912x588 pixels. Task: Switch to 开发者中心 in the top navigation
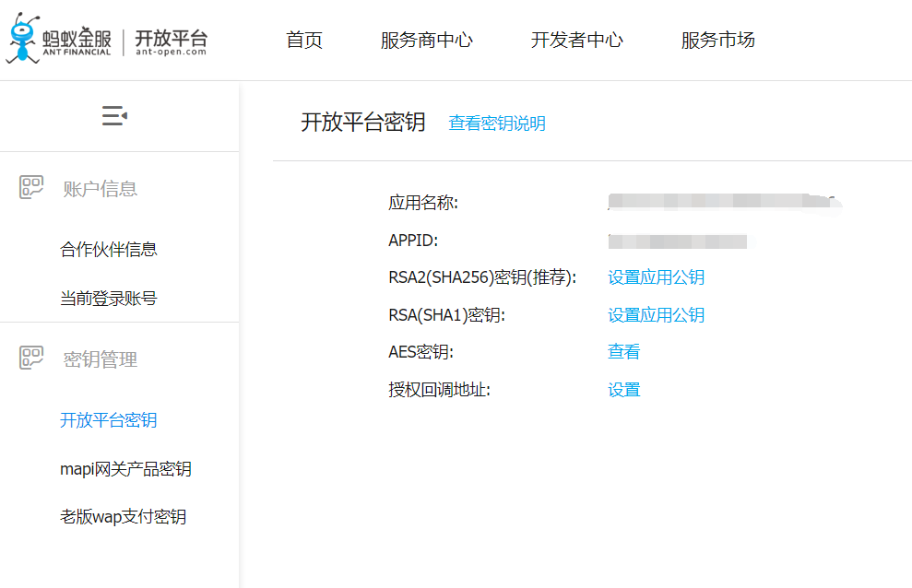(x=576, y=40)
